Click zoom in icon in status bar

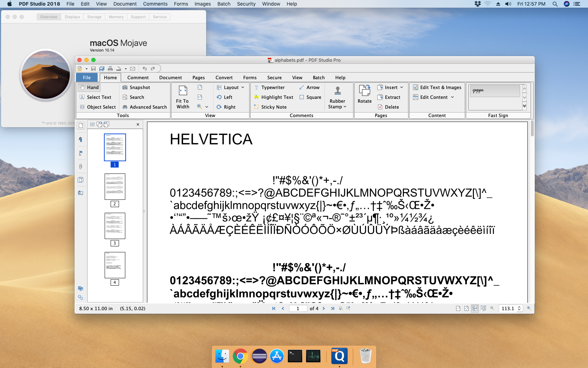[x=529, y=308]
